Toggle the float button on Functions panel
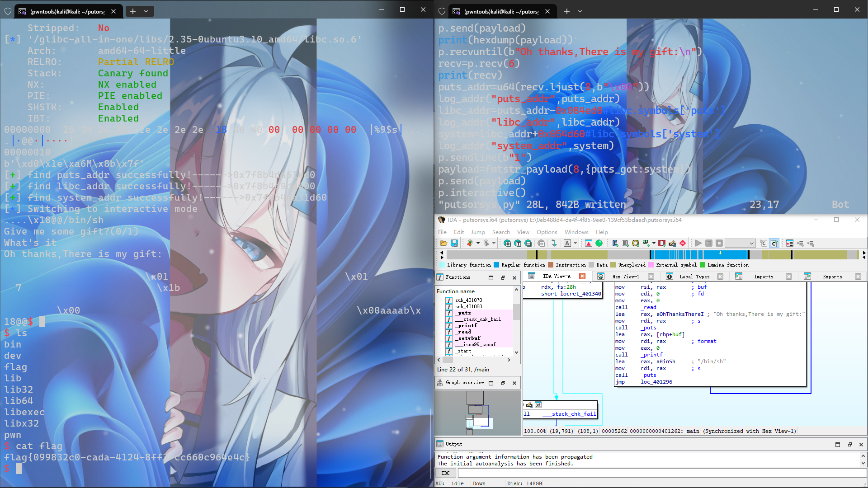The width and height of the screenshot is (868, 488). pos(503,277)
